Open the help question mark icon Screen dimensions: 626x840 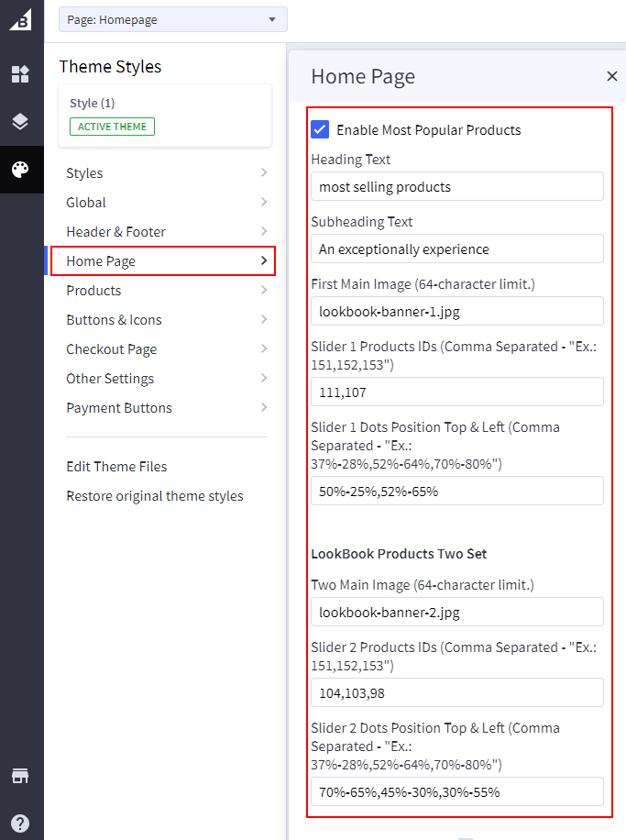click(x=20, y=823)
